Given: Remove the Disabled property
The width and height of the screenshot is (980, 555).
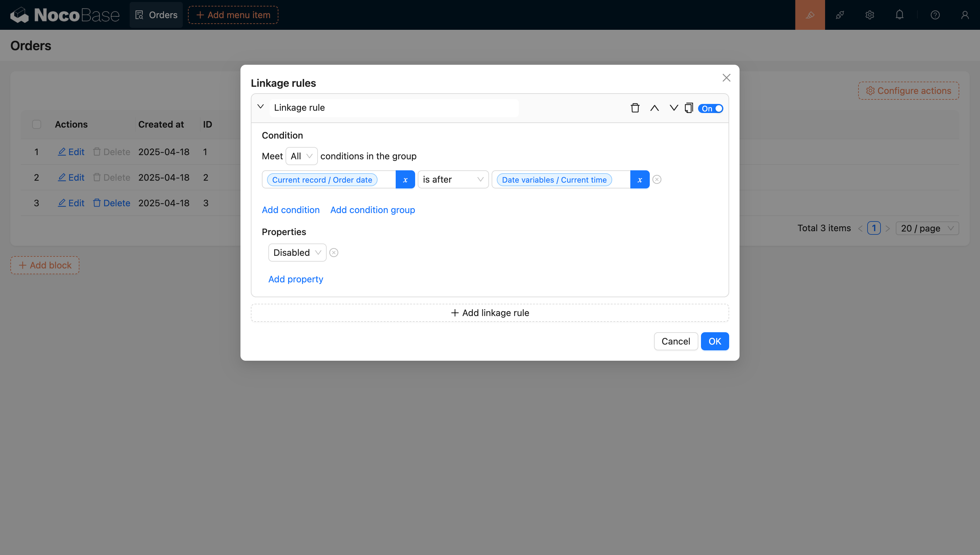Looking at the screenshot, I should (334, 253).
